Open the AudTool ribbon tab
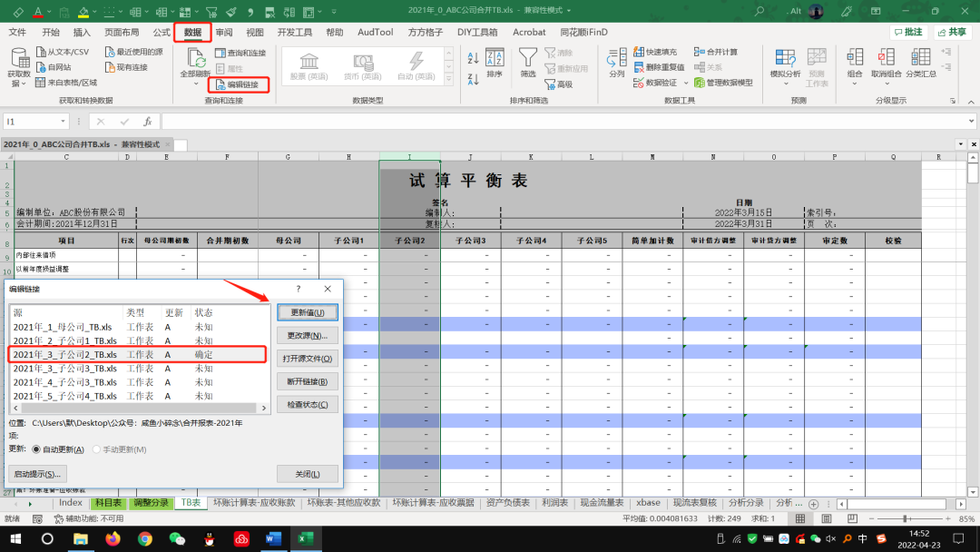The height and width of the screenshot is (552, 980). click(x=375, y=32)
